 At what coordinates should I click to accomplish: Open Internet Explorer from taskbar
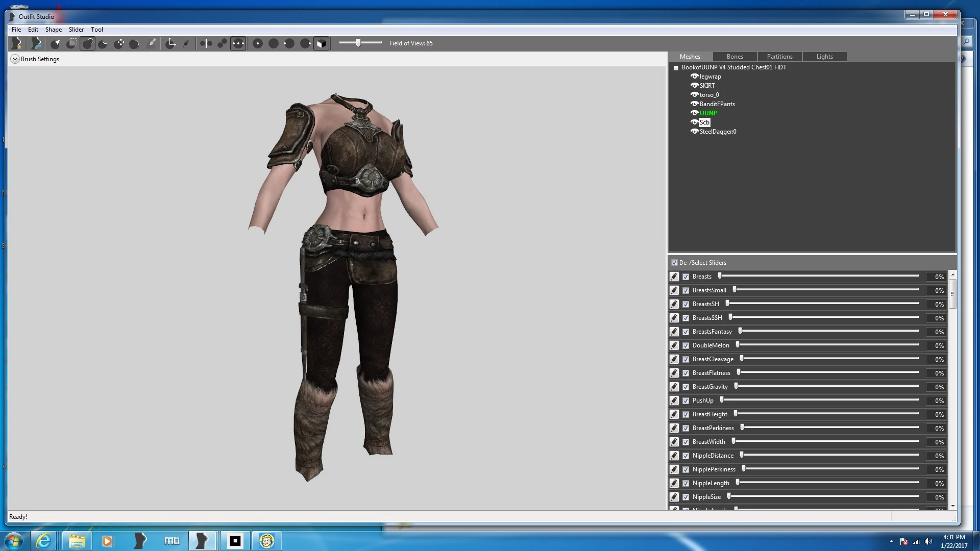pos(43,541)
